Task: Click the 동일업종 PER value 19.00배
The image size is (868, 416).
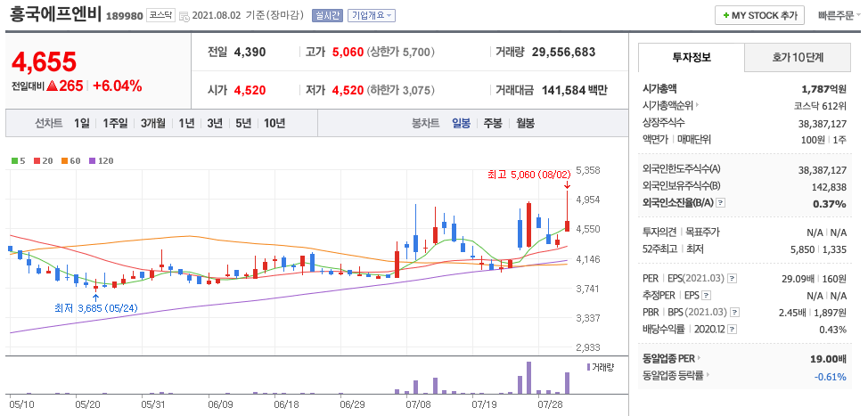Action: (828, 358)
